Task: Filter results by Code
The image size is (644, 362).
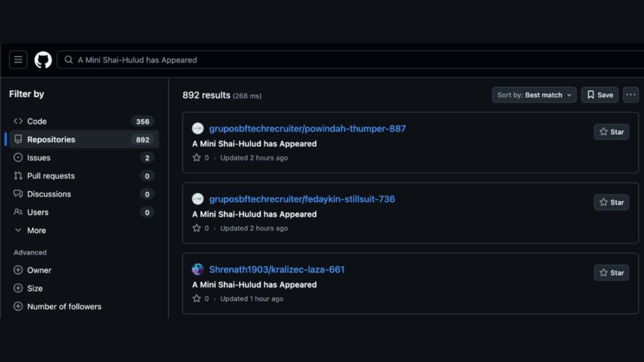Action: click(37, 121)
